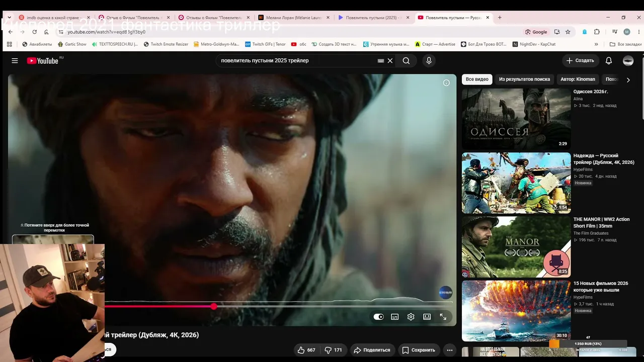Close the "Мелани Лоран" tab
Viewport: 644px width, 362px height.
pyautogui.click(x=328, y=18)
